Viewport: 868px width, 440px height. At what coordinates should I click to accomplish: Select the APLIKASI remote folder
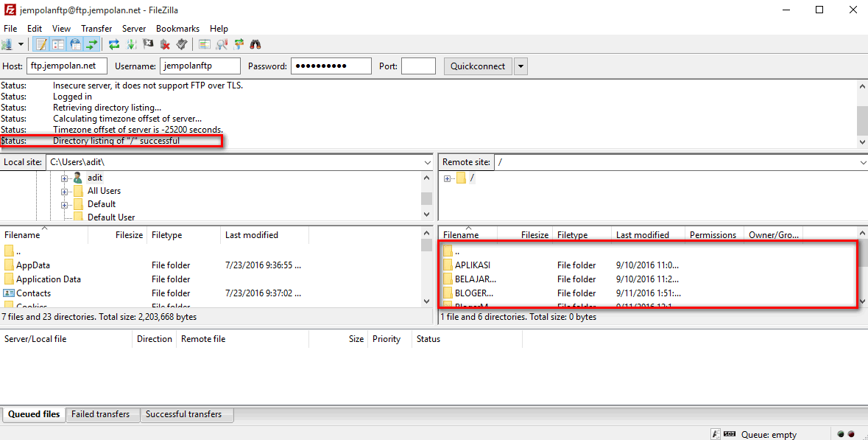472,265
